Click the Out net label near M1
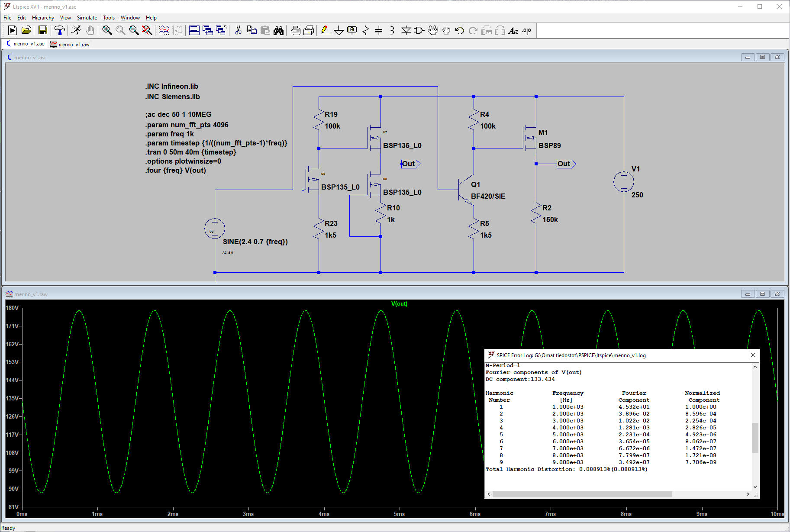 (566, 164)
